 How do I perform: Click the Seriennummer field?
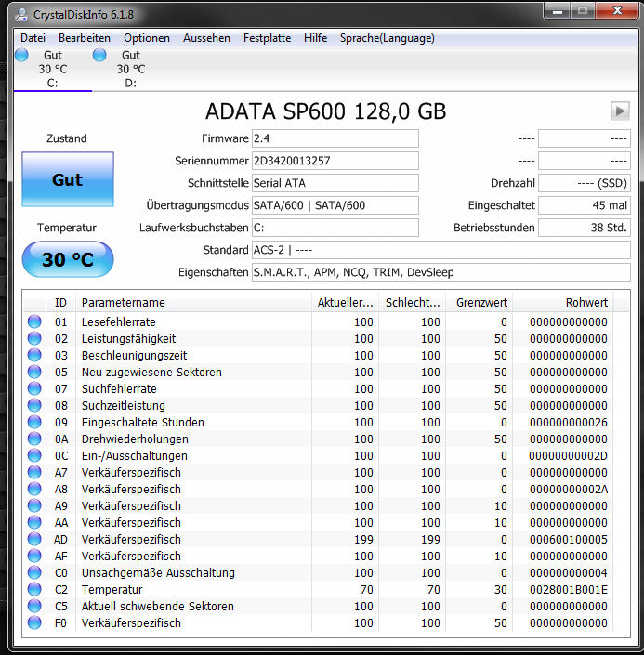click(335, 161)
